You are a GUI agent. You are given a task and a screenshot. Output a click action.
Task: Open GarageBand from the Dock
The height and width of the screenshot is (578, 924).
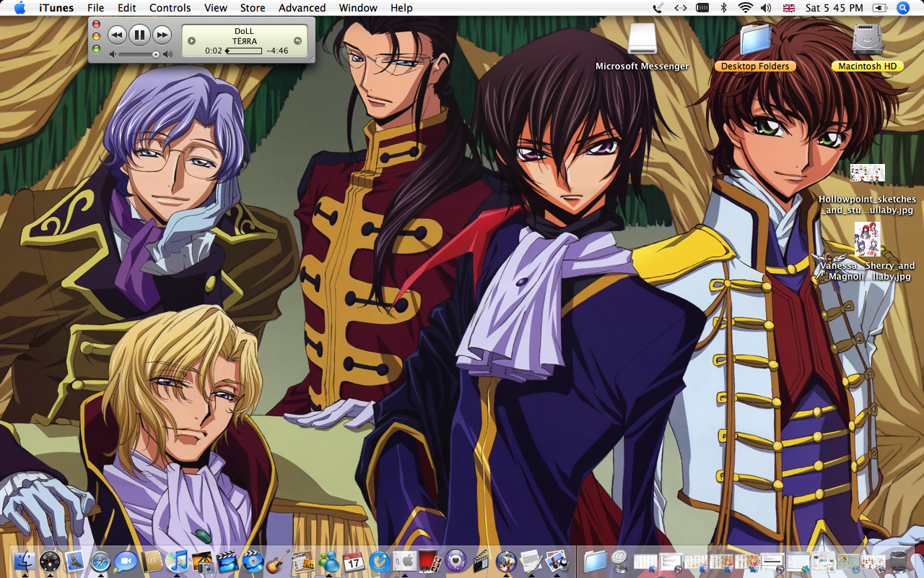point(278,561)
